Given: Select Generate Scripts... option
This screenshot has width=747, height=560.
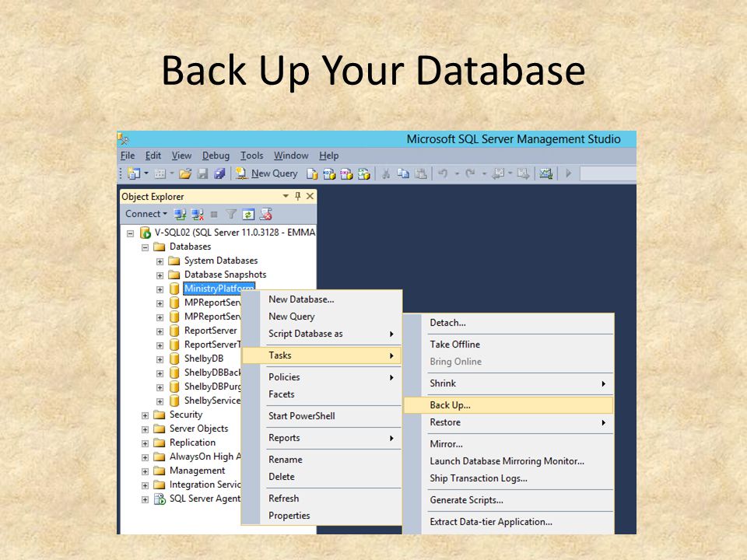Looking at the screenshot, I should click(x=508, y=500).
